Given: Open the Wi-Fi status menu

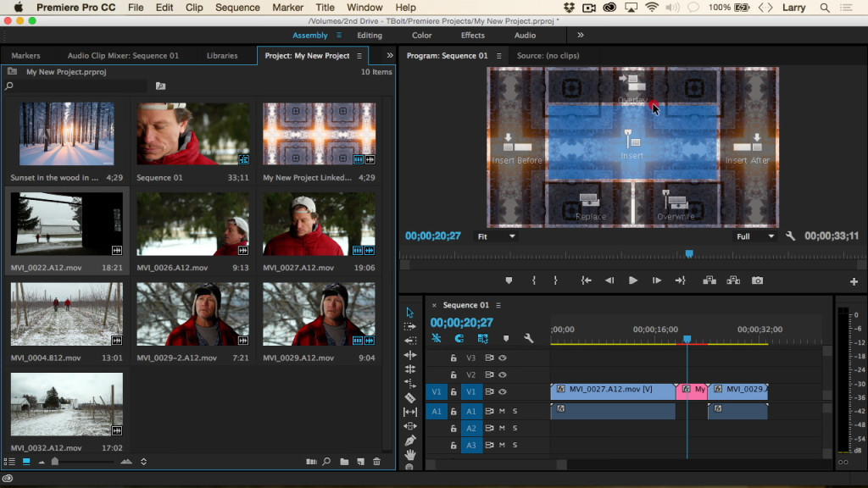Looking at the screenshot, I should pyautogui.click(x=652, y=8).
